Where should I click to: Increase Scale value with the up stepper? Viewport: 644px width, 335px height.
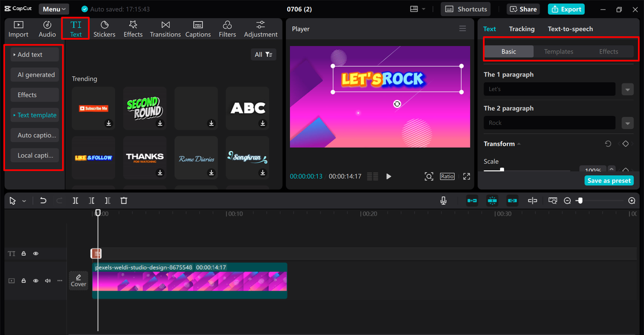click(611, 169)
